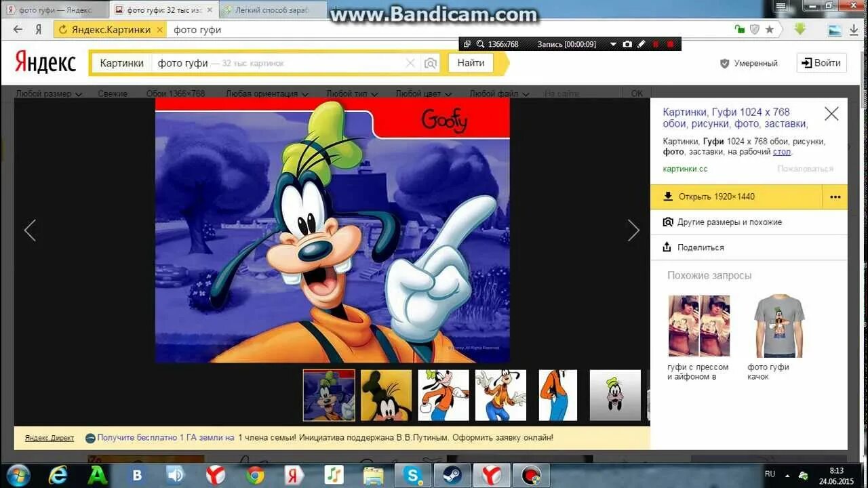Click the Яндекс.Директ label

coord(50,438)
